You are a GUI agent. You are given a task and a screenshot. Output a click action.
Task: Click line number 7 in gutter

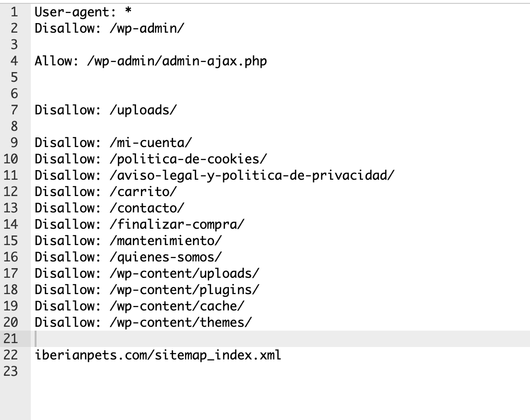click(x=14, y=110)
